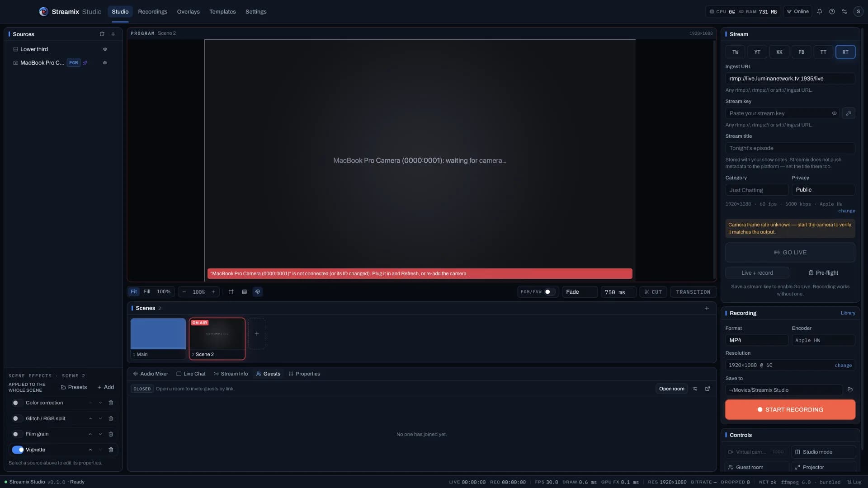Click the safe-area crop overlay icon
This screenshot has height=488, width=868.
(231, 292)
